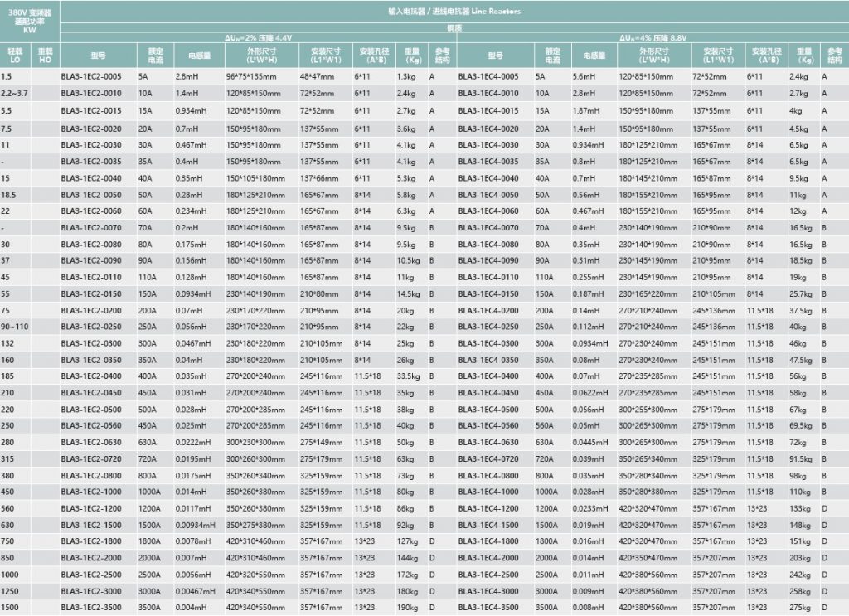Screen dimensions: 849x616
Task: Select model BLA3-1EC2-0450
Action: 91,393
